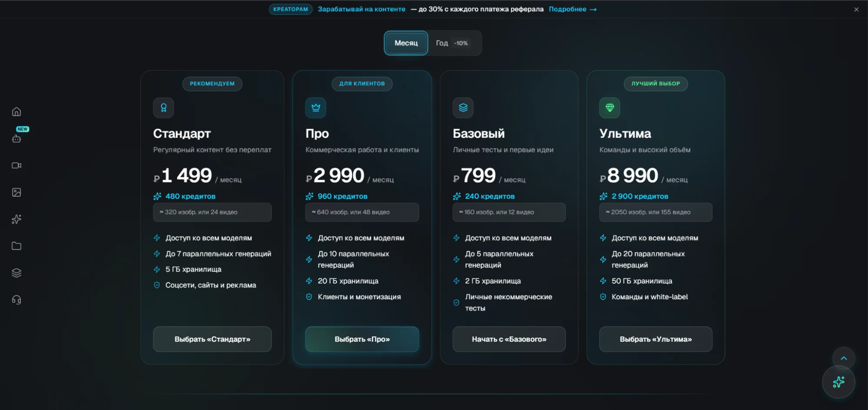This screenshot has width=868, height=410.
Task: Click the Зарабатывай на контенте link
Action: 361,9
